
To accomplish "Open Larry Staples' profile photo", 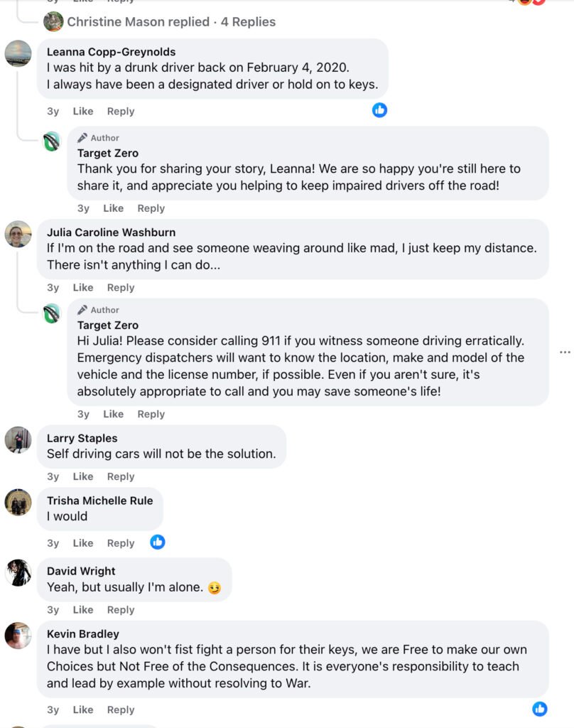I will coord(18,440).
